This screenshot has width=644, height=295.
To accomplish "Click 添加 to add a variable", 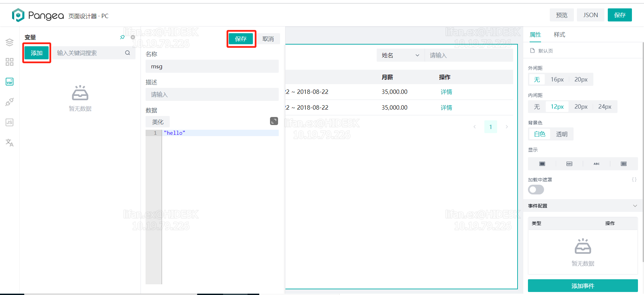I will click(x=37, y=53).
